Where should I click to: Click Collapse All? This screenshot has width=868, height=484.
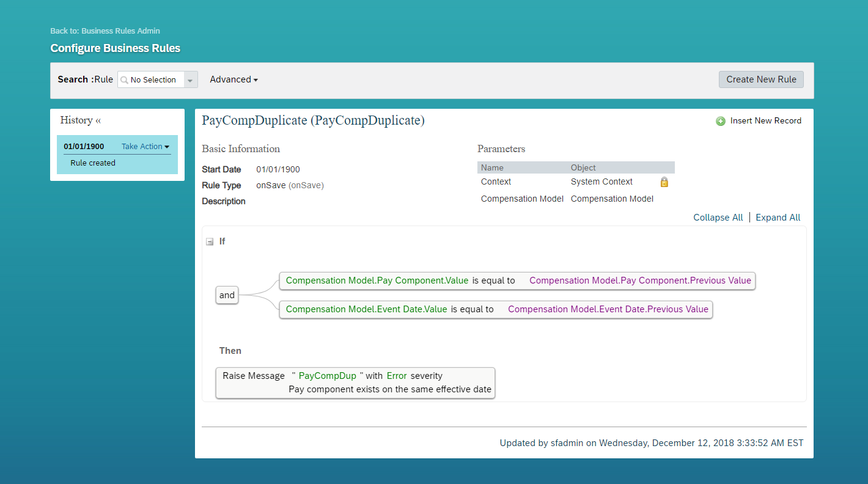(718, 218)
